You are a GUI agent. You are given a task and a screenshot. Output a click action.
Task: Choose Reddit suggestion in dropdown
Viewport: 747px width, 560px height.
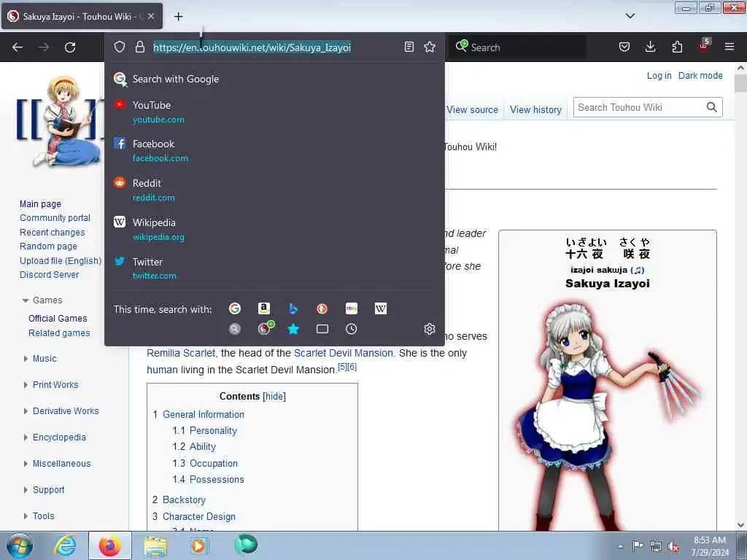(x=274, y=190)
